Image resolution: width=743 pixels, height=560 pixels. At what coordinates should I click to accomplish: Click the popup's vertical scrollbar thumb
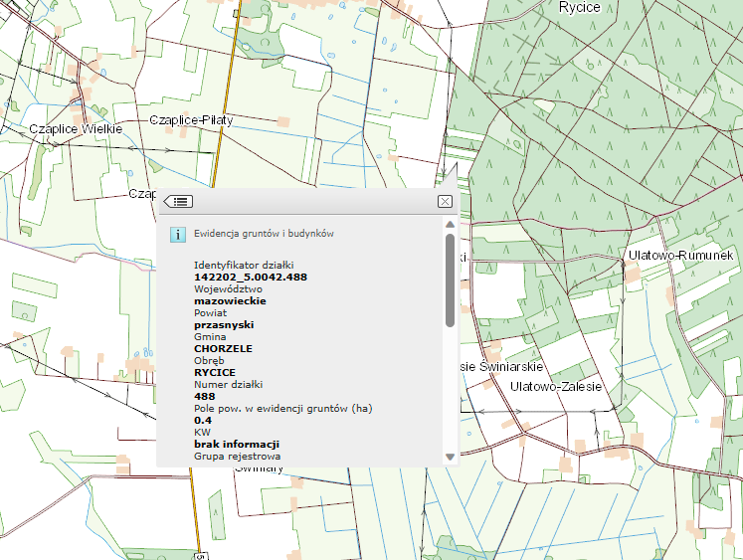click(x=450, y=280)
